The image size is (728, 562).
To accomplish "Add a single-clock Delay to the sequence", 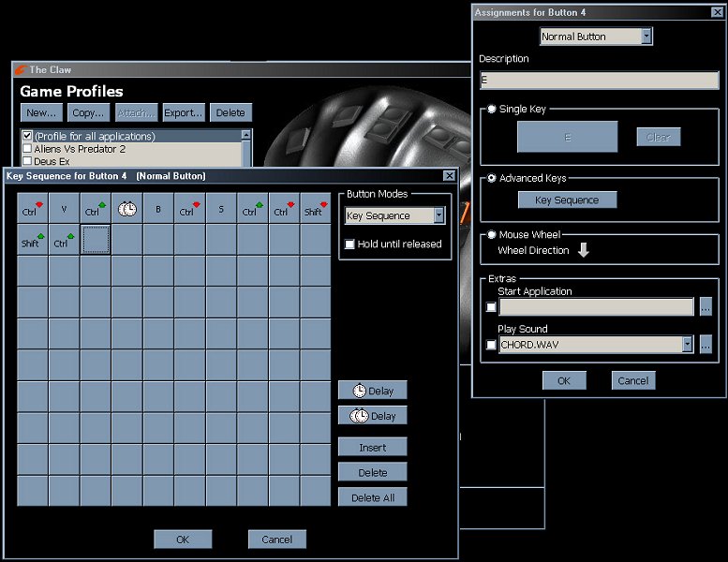I will tap(373, 391).
